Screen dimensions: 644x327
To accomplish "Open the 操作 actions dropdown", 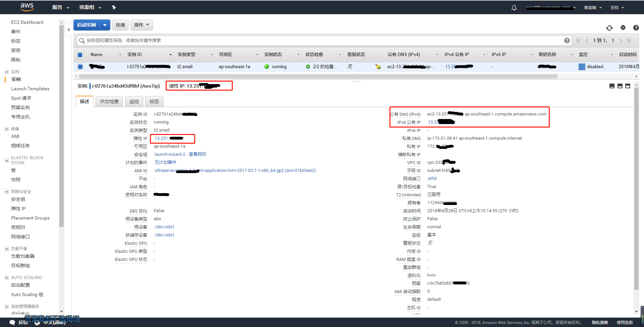I will click(x=142, y=25).
